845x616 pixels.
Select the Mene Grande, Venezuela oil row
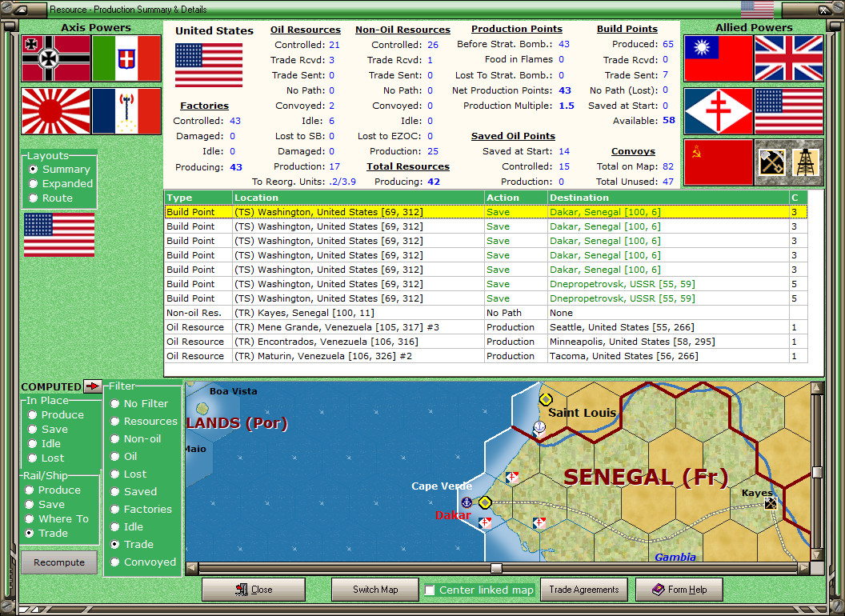point(486,327)
